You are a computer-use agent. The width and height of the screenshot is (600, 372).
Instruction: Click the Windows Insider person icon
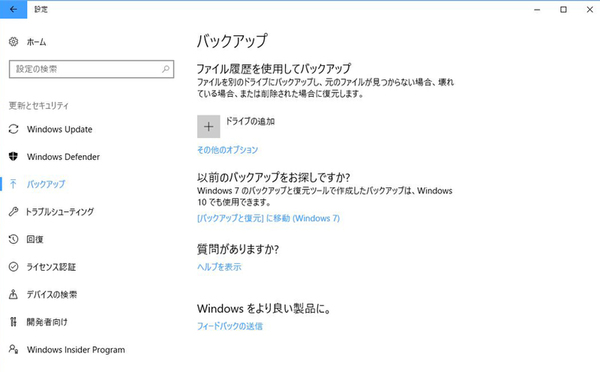click(x=13, y=349)
